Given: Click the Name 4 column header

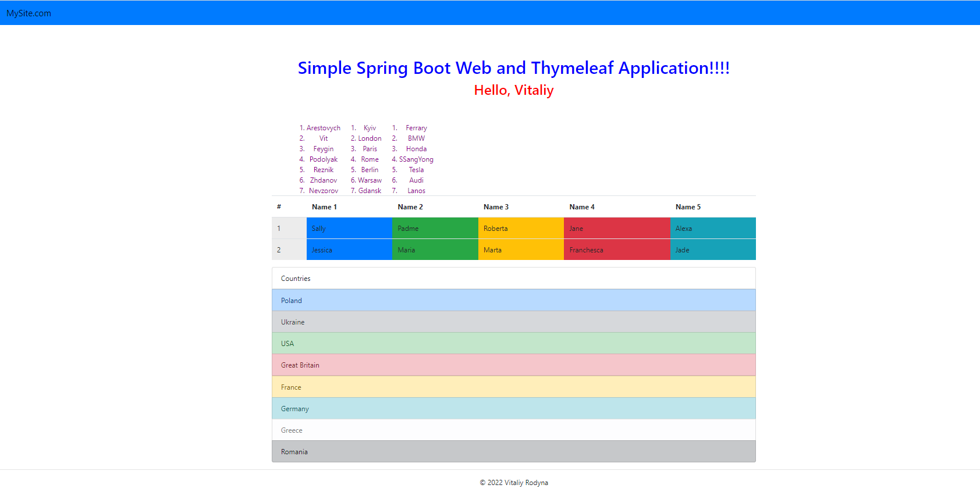Looking at the screenshot, I should click(x=617, y=206).
